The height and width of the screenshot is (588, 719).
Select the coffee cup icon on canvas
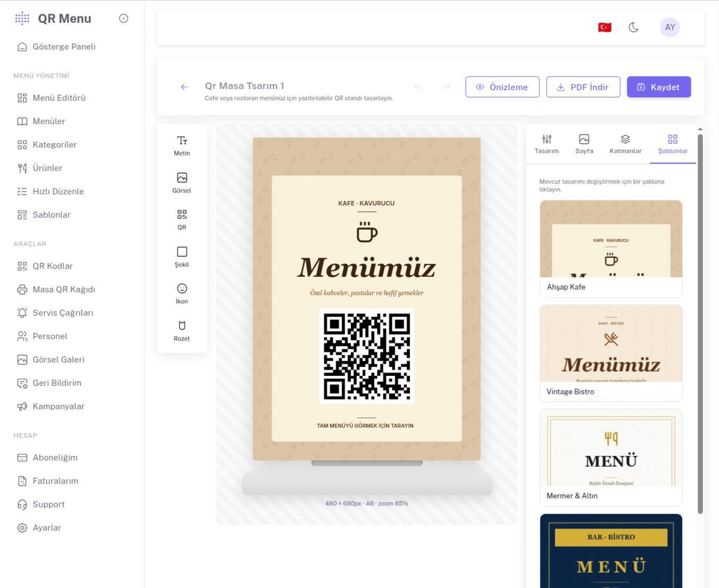pos(366,232)
